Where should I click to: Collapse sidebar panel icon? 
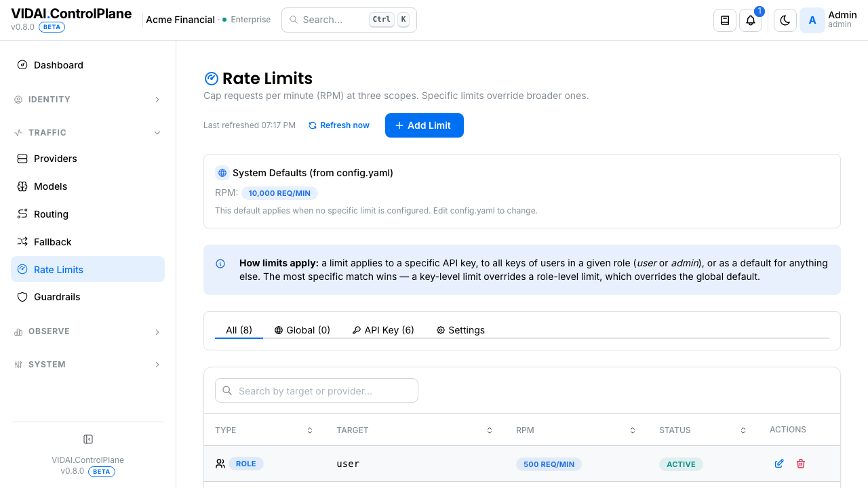tap(88, 439)
